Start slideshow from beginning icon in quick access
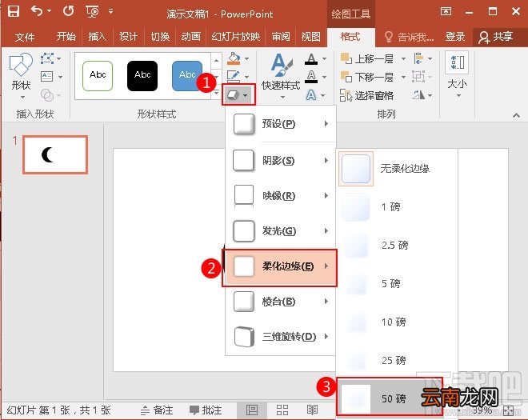Viewport: 528px width, 420px height. coord(92,12)
